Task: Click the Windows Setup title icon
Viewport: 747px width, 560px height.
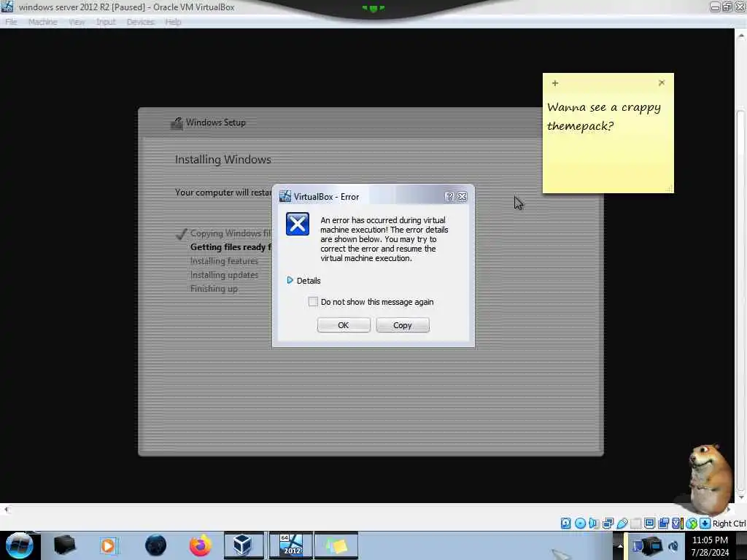Action: (x=177, y=123)
